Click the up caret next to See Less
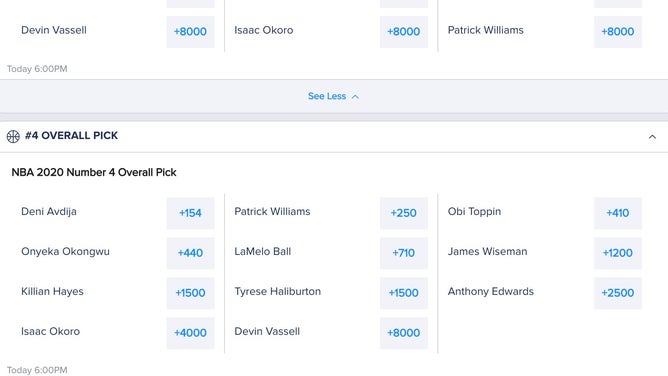 (x=355, y=97)
